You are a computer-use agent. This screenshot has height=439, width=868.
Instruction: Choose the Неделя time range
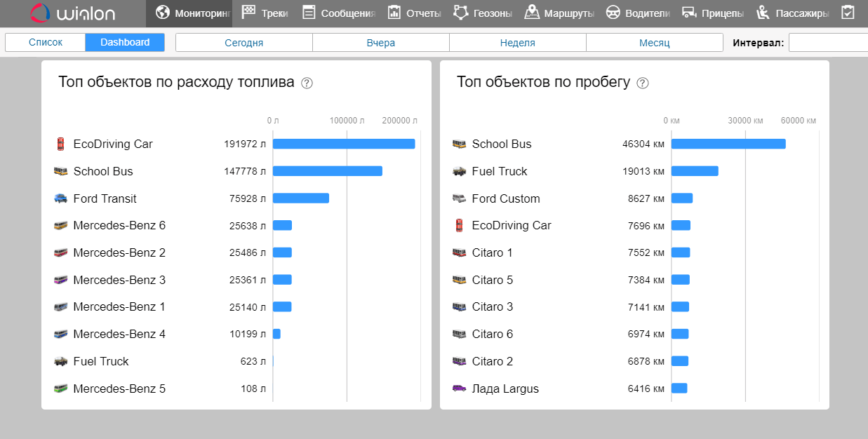point(517,43)
